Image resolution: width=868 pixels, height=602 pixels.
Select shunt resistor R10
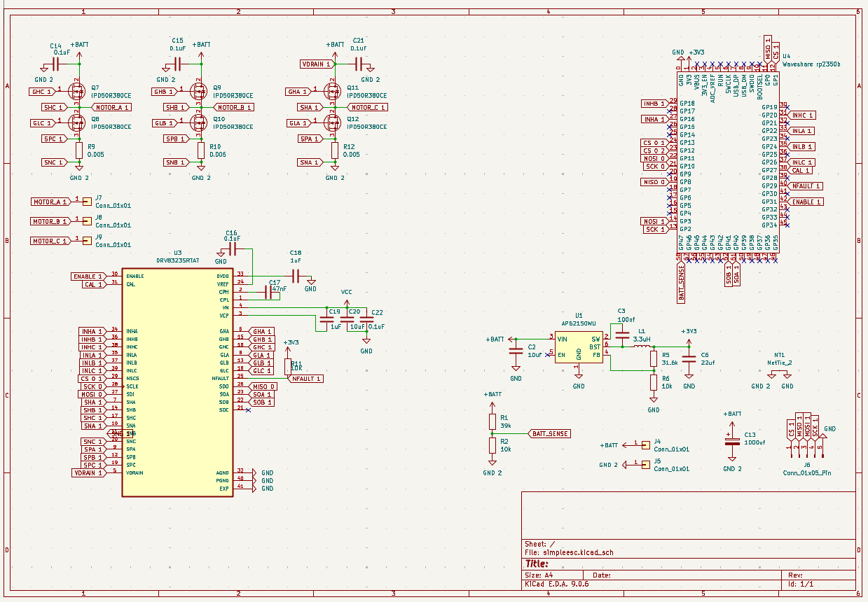tap(201, 150)
